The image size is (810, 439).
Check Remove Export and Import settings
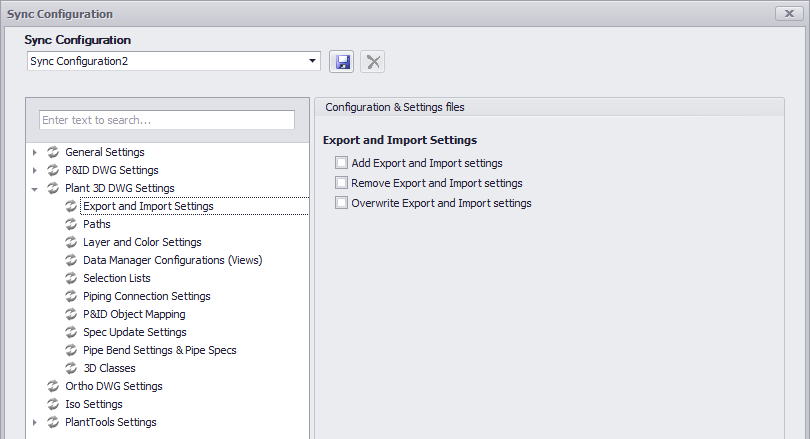pos(341,183)
